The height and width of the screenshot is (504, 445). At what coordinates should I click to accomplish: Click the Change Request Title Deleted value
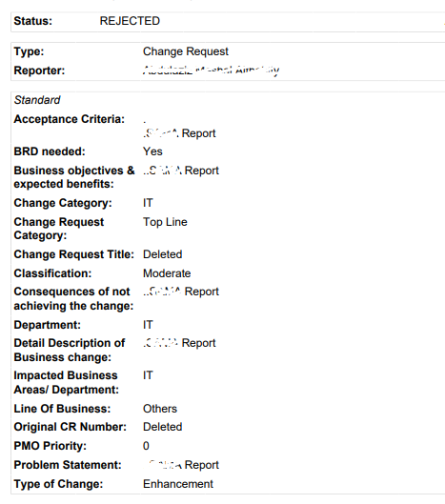click(x=162, y=254)
